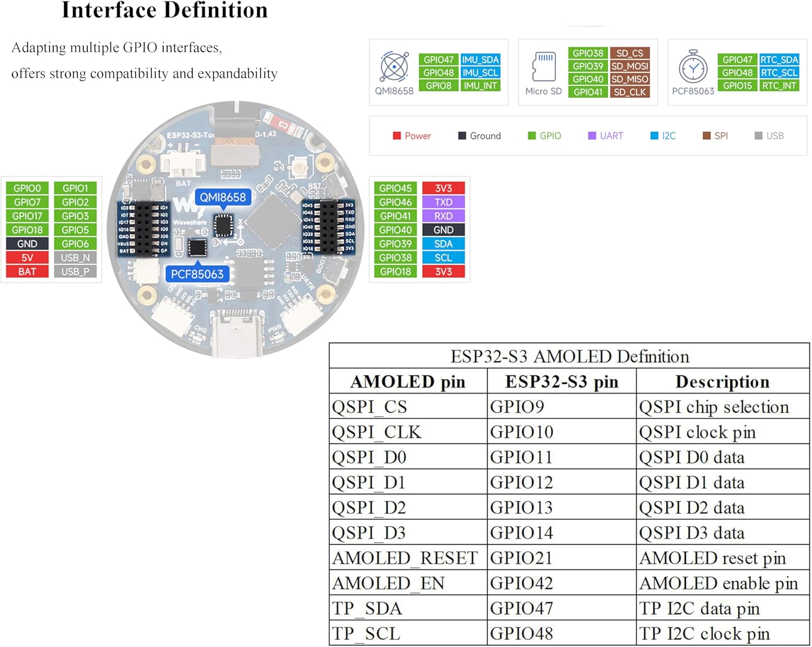This screenshot has width=812, height=647.
Task: Click the purple UART legend swatch
Action: pos(592,136)
